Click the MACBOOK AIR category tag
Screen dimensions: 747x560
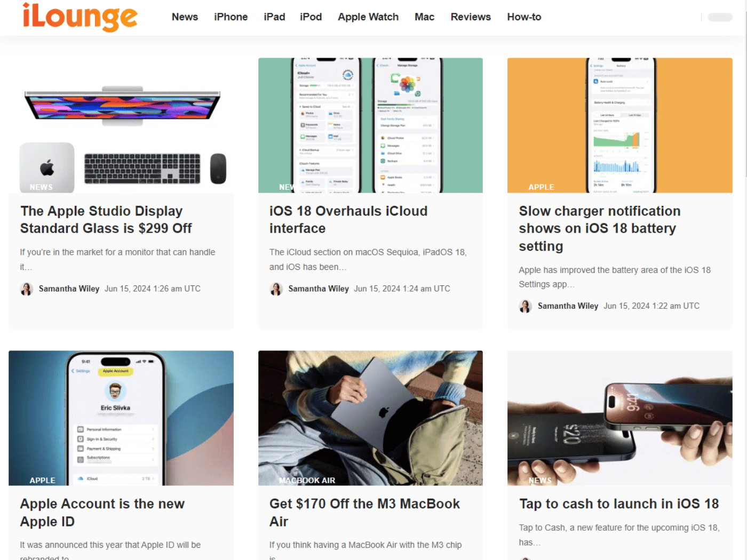click(x=307, y=481)
